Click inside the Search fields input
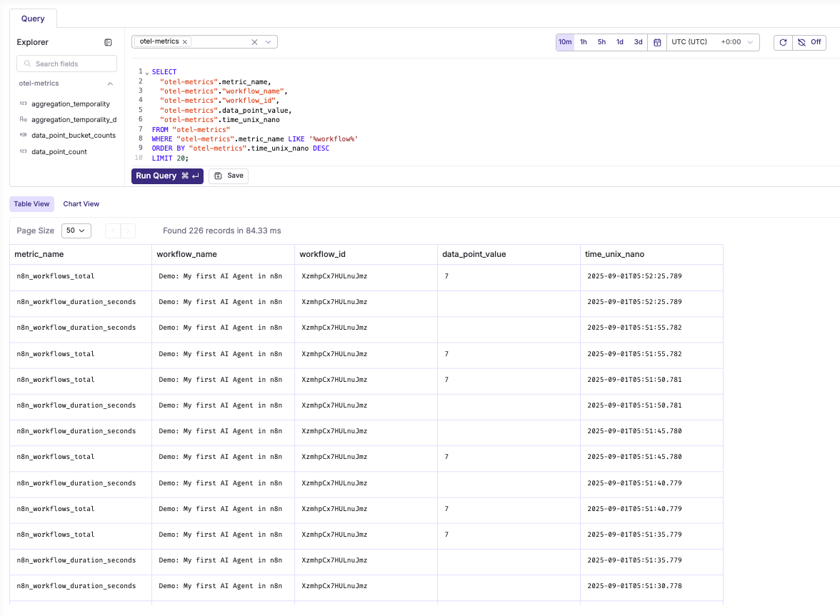The image size is (840, 616). pos(67,64)
